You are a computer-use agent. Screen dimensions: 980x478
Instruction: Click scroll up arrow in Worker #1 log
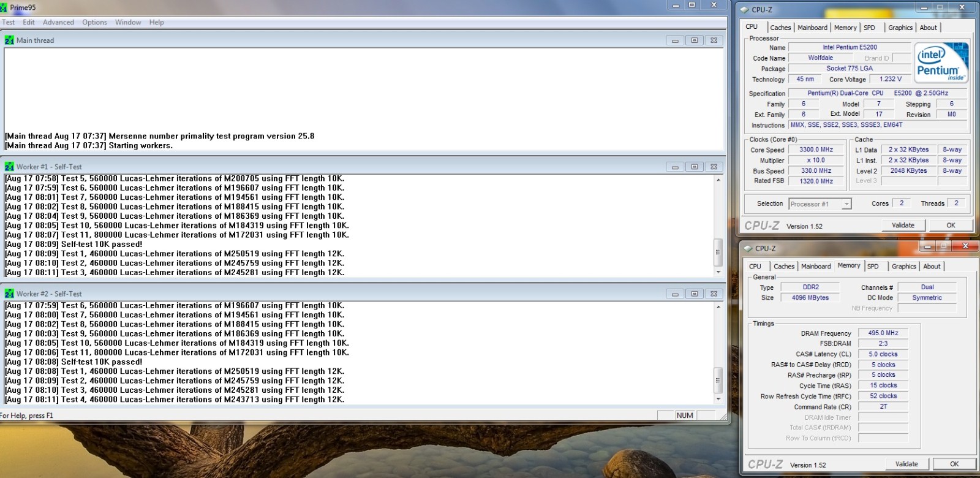(x=718, y=180)
